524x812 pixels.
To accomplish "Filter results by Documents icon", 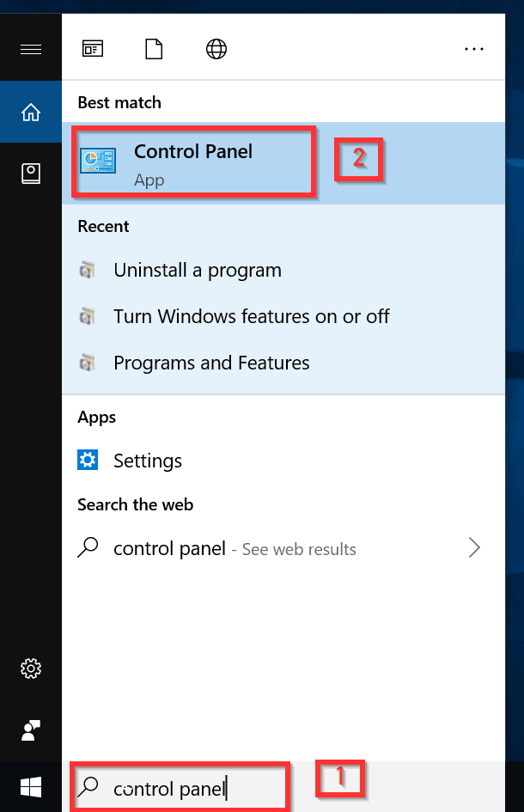I will click(154, 49).
